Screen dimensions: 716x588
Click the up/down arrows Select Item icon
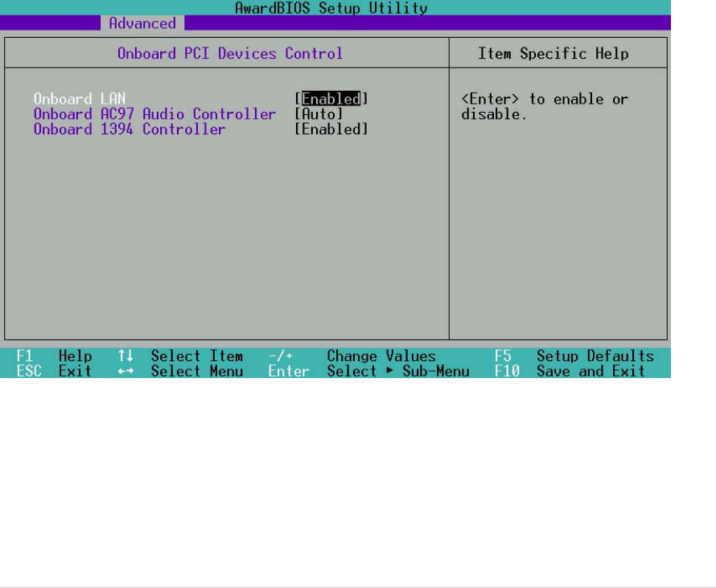(x=126, y=356)
